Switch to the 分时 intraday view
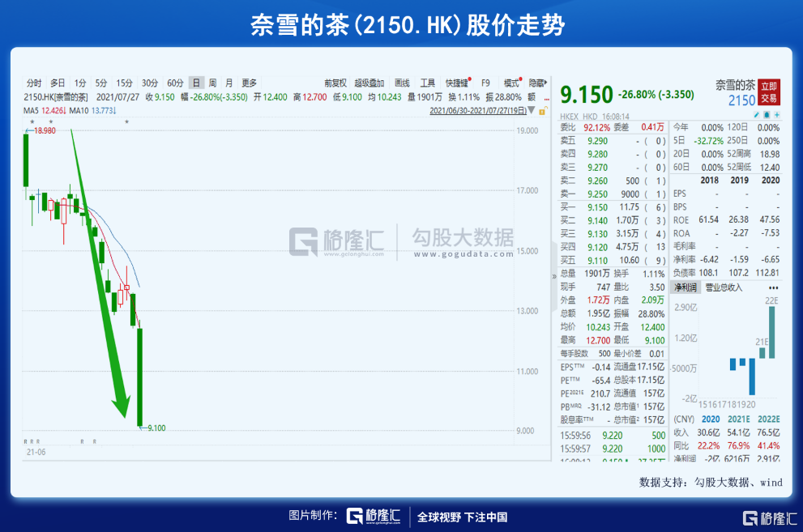Viewport: 803px width, 532px height. [x=34, y=83]
